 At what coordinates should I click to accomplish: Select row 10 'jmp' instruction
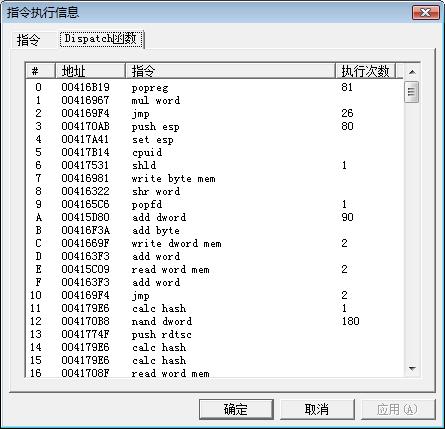pyautogui.click(x=214, y=295)
